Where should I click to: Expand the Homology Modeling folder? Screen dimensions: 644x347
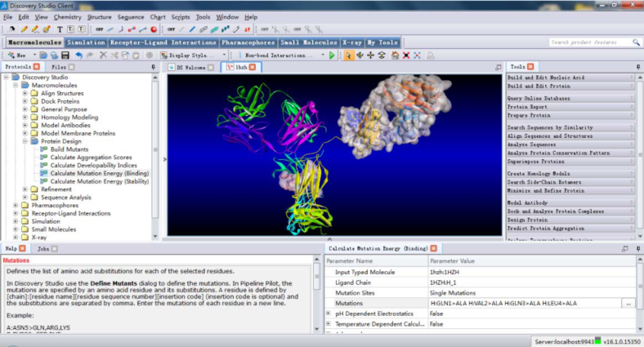coord(25,118)
